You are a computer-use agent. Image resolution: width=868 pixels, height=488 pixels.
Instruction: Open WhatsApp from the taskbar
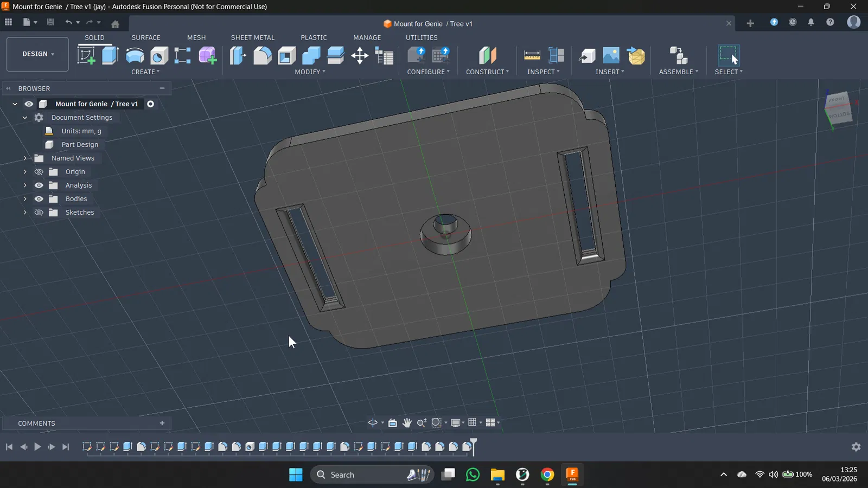pos(473,475)
